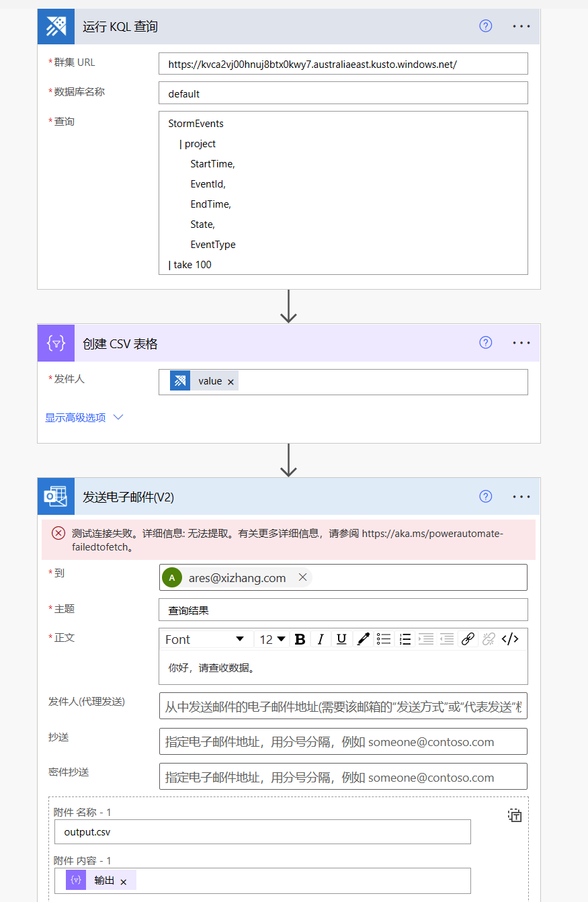The image size is (588, 902).
Task: Click the | project line in the query
Action: (x=198, y=144)
